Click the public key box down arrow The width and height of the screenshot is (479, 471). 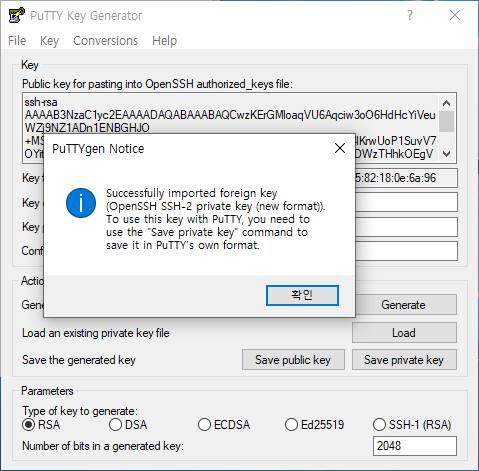tap(446, 154)
